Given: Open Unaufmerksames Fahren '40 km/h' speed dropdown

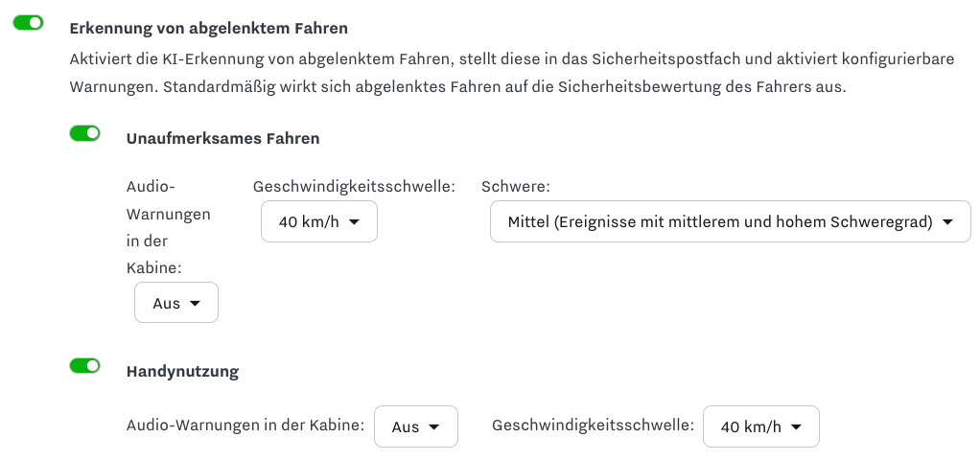Looking at the screenshot, I should click(x=318, y=222).
